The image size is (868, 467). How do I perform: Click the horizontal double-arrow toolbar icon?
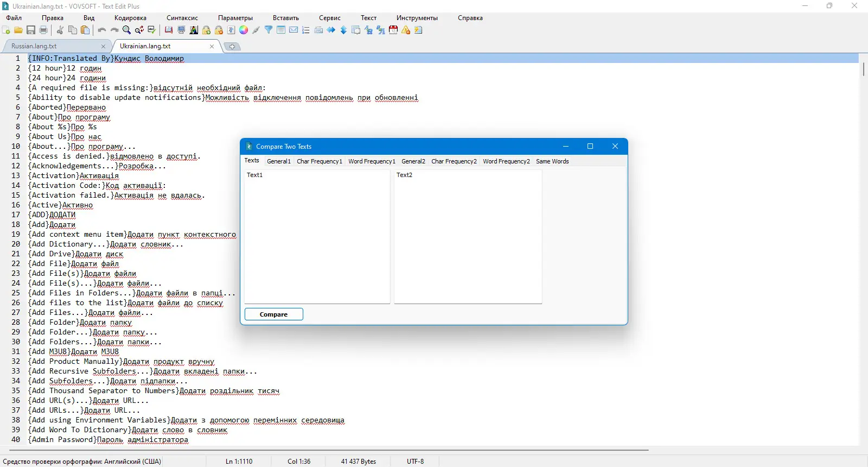click(x=331, y=30)
